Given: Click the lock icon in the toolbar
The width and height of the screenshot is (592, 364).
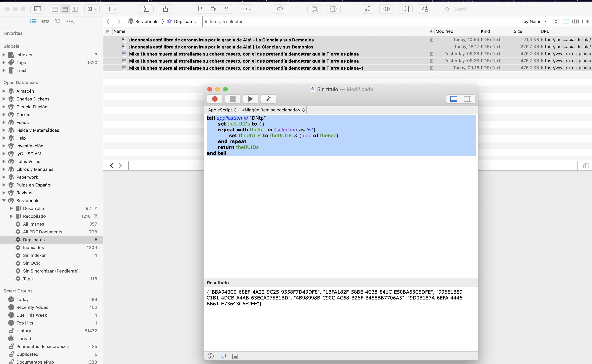Looking at the screenshot, I should coord(226,9).
